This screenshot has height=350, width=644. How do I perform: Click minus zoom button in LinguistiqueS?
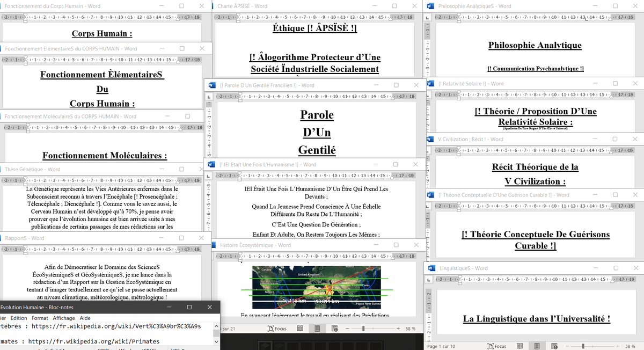(x=567, y=346)
